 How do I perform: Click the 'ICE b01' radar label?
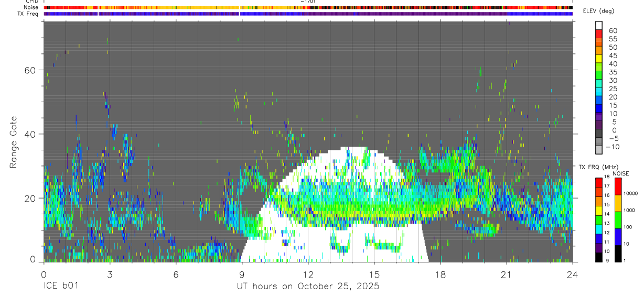click(x=61, y=286)
